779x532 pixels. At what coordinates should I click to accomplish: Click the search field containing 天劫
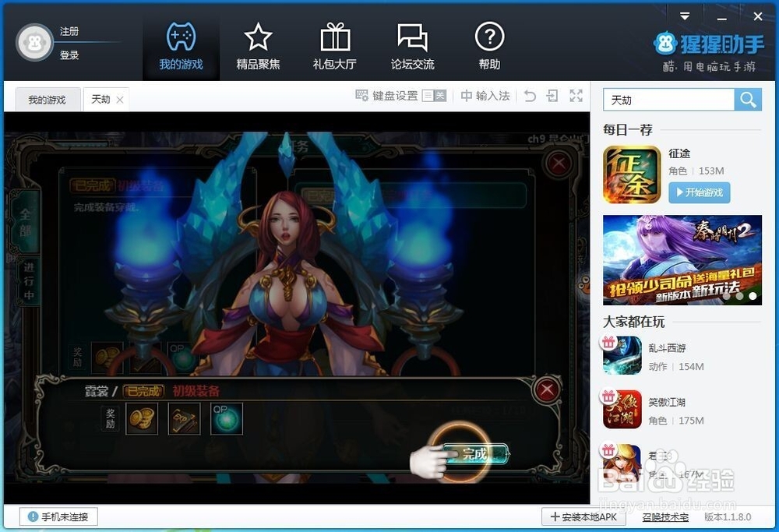(668, 100)
